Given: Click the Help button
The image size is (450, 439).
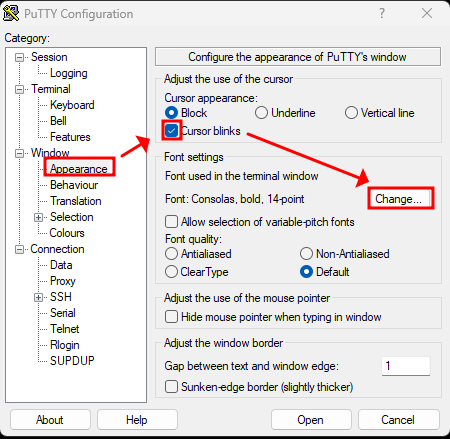Looking at the screenshot, I should 137,420.
